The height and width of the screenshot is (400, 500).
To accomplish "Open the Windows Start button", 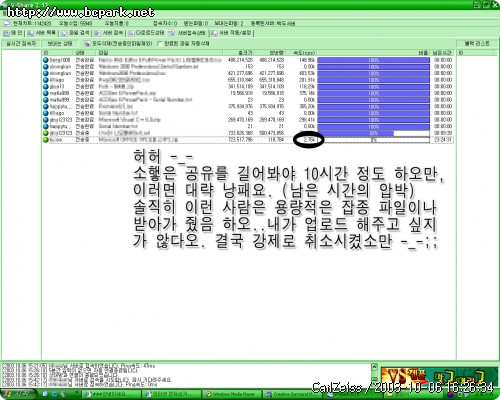I will pos(18,394).
